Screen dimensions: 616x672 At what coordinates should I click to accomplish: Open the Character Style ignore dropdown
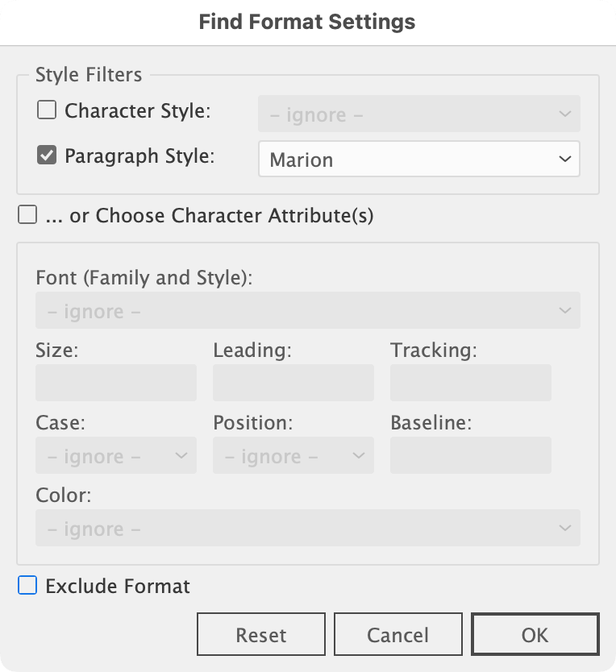pyautogui.click(x=418, y=114)
